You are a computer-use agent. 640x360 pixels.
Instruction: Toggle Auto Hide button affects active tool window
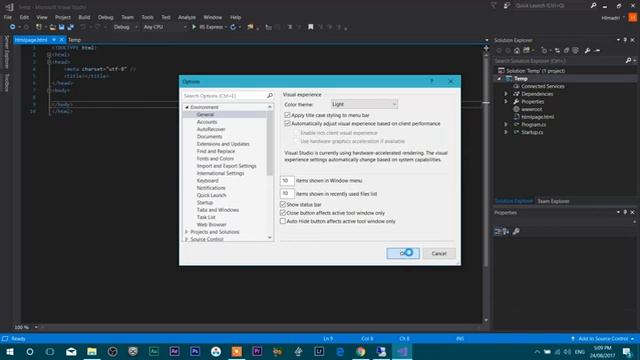tap(283, 221)
